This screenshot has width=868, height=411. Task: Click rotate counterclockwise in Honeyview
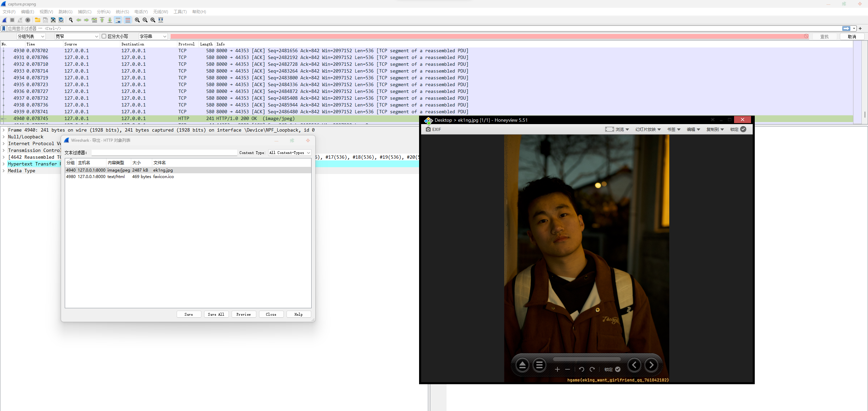coord(581,369)
